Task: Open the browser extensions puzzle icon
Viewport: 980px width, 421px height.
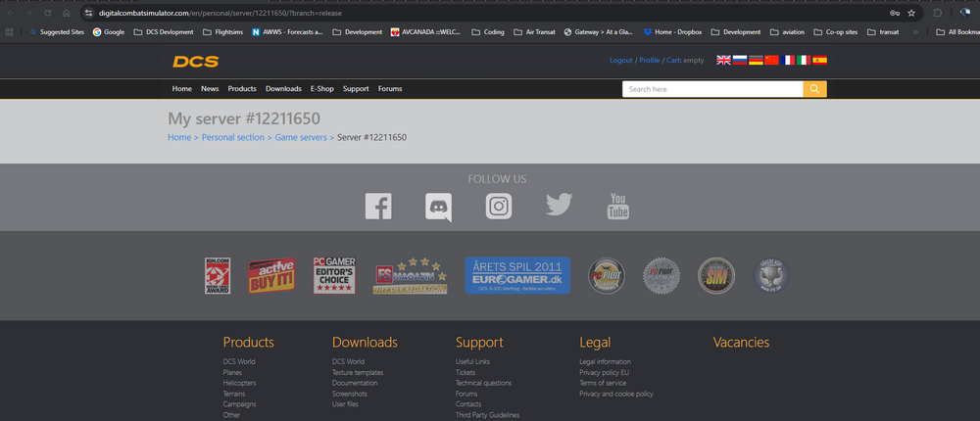Action: pos(938,13)
